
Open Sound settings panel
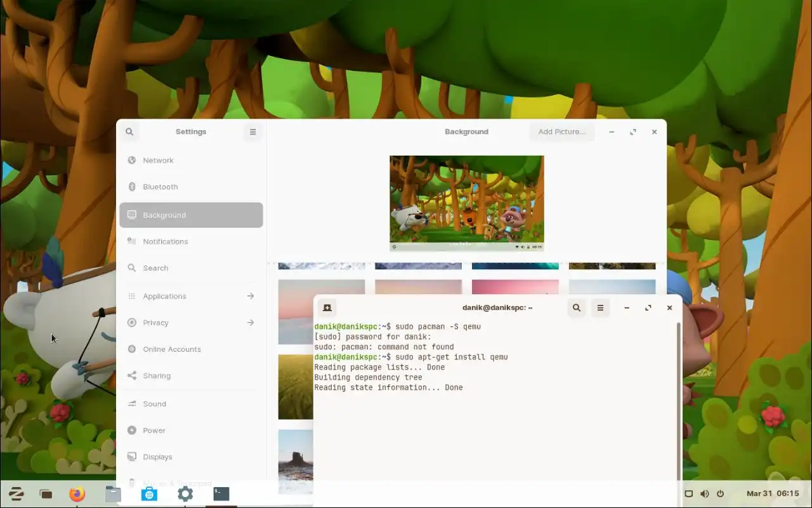[x=191, y=404]
